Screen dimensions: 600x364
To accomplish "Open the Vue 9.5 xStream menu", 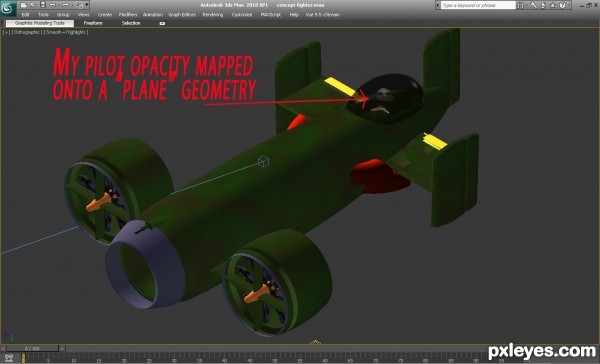I will click(x=322, y=15).
